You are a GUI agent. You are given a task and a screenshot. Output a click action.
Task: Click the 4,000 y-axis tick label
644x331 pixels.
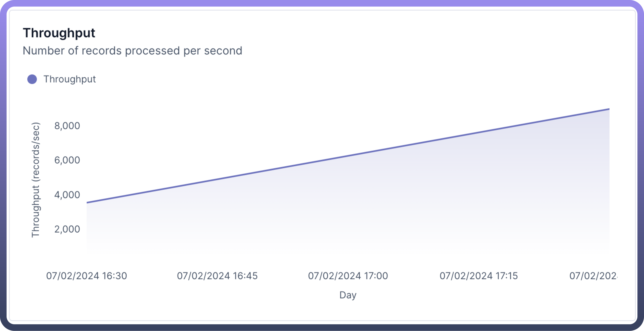(67, 195)
